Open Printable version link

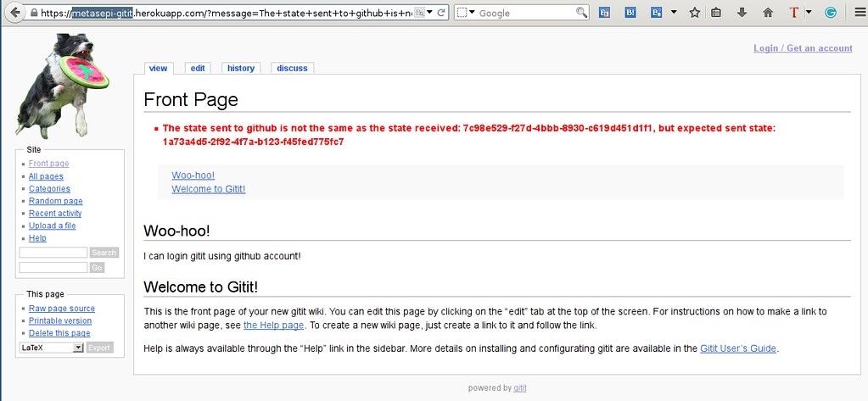(59, 320)
